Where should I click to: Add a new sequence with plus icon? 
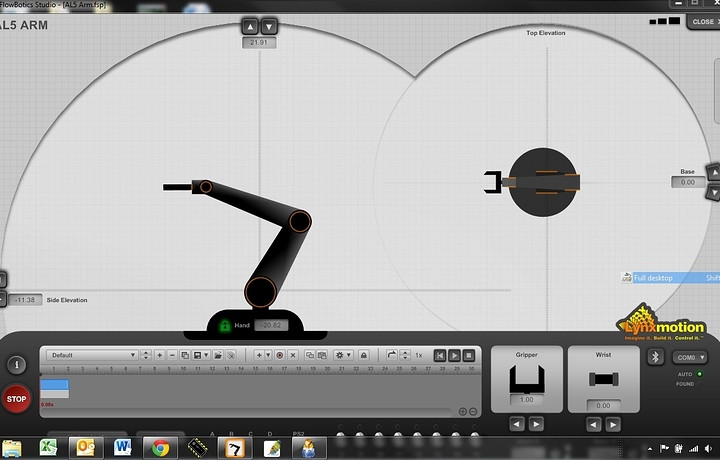(x=159, y=355)
